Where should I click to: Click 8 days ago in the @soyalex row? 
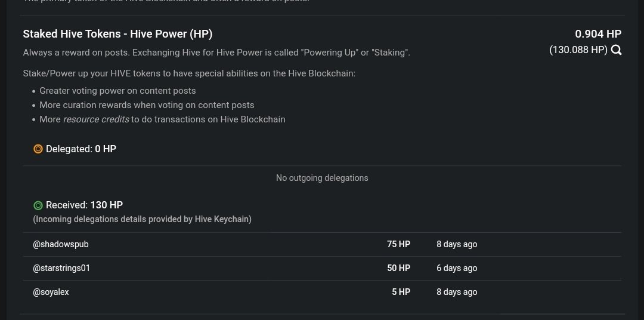[x=457, y=292]
